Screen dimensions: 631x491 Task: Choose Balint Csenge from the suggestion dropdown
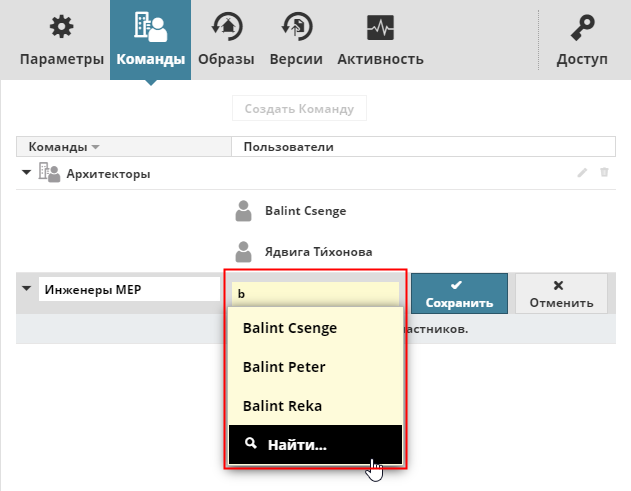coord(315,328)
